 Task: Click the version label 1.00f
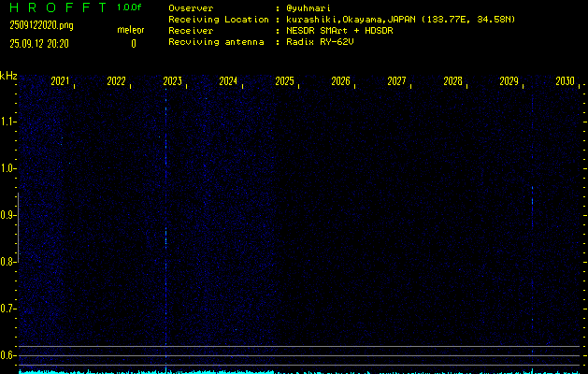[x=129, y=7]
